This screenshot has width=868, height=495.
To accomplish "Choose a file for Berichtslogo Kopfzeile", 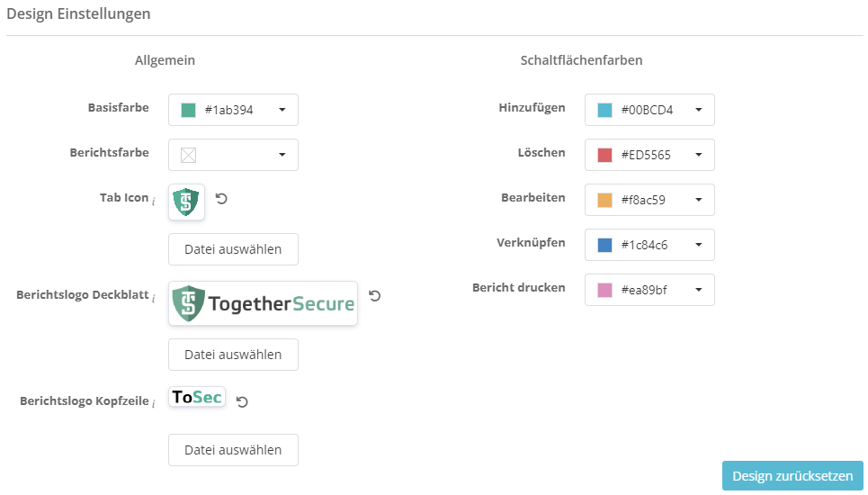I will 233,450.
